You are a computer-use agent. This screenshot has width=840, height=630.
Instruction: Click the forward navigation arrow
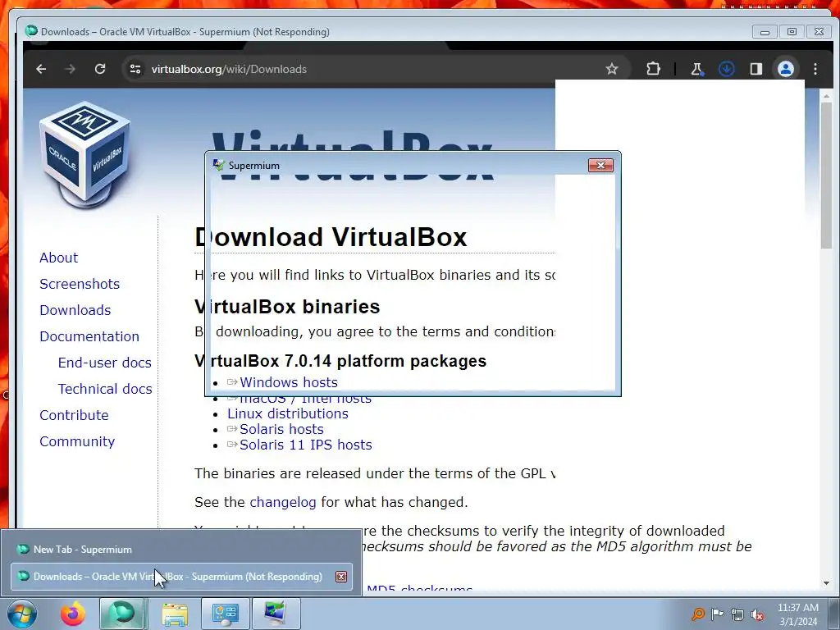coord(71,69)
